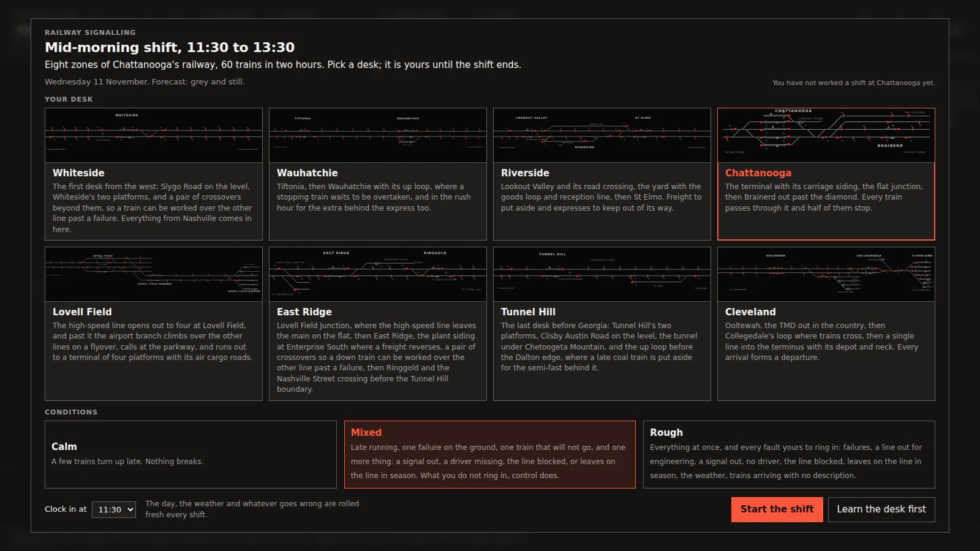The height and width of the screenshot is (551, 980).
Task: Select the Whiteside track diagram thumbnail
Action: (x=154, y=135)
